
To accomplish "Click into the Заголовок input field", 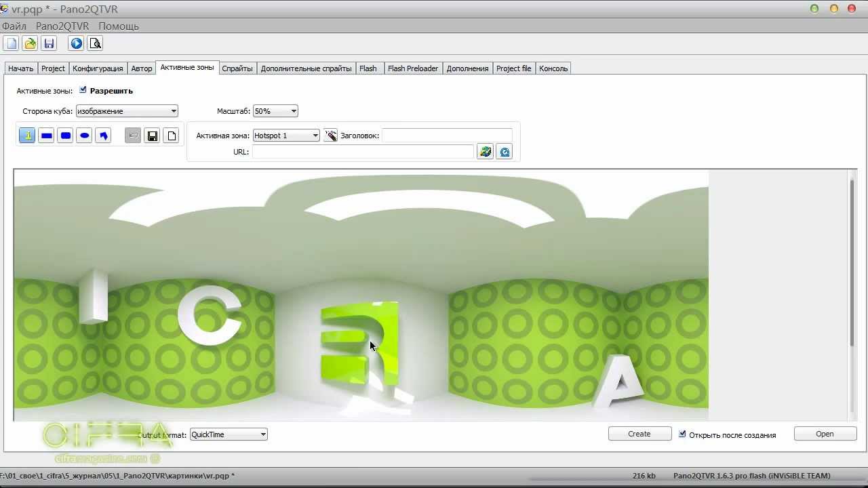I will pos(447,136).
